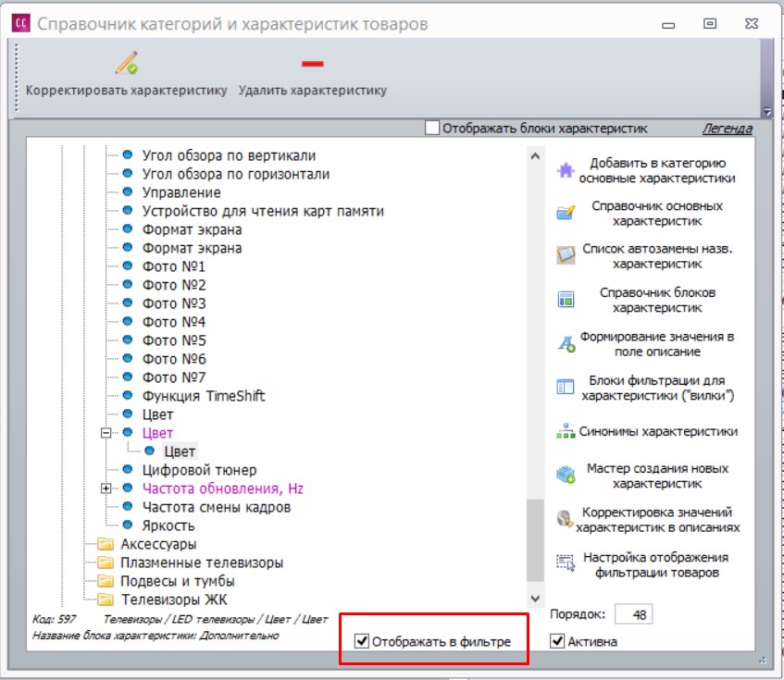Minimize the Справочник категорий window

click(x=668, y=25)
